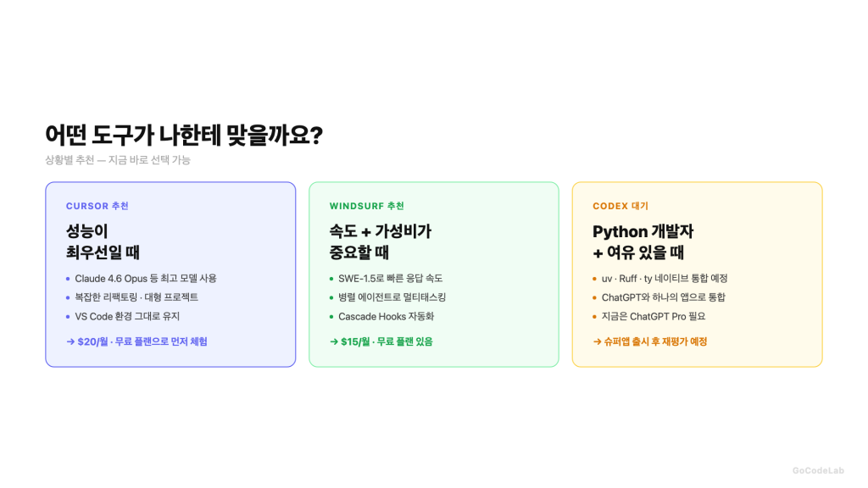Click the "성능이 최우선일 때" heading
The width and height of the screenshot is (868, 488).
pyautogui.click(x=103, y=241)
